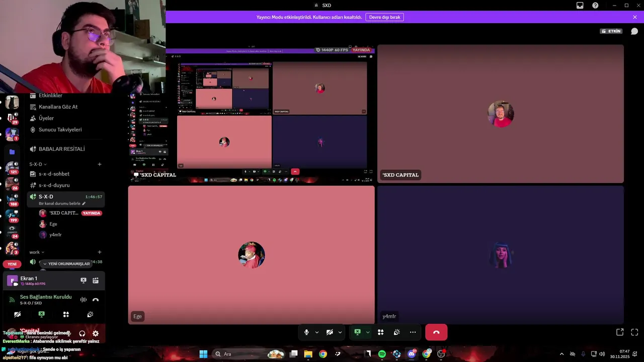Screen dimensions: 644x362
Task: Open help question mark icon
Action: (x=595, y=6)
